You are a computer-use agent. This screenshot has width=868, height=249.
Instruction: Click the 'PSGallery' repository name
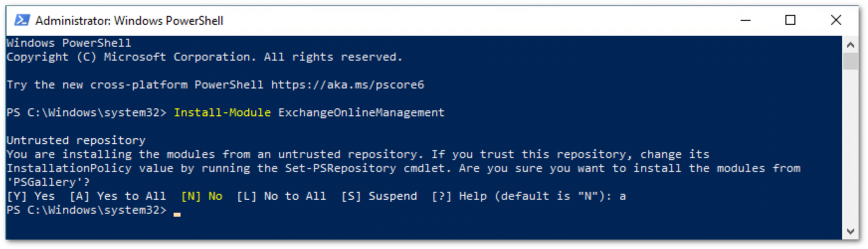pos(48,182)
